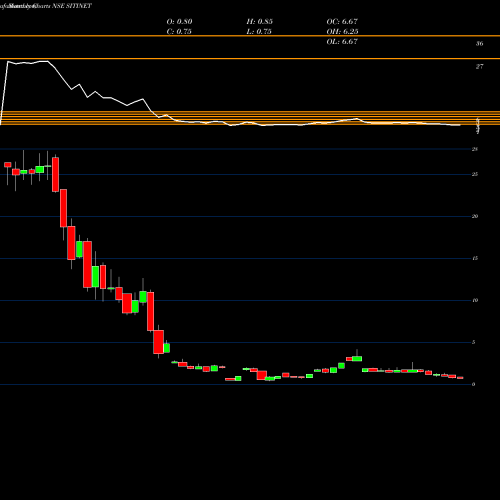The width and height of the screenshot is (500, 500).
Task: Select the close value "C: 0.75"
Action: (x=179, y=31)
